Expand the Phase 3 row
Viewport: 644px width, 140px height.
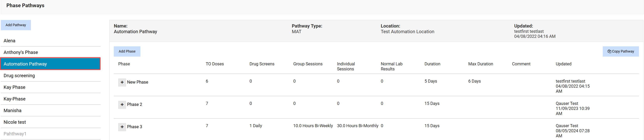point(122,127)
